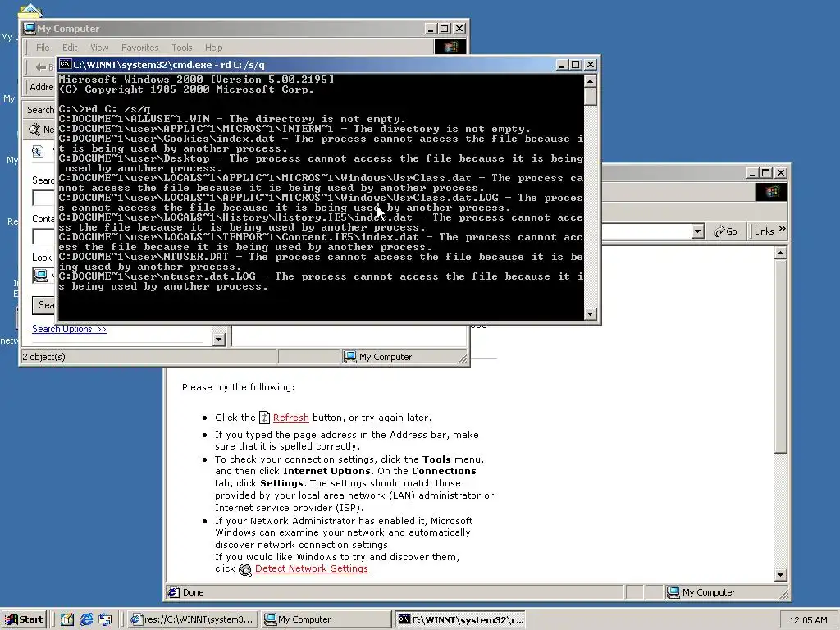Maximize the cmd.exe window
This screenshot has width=840, height=630.
pyautogui.click(x=575, y=65)
